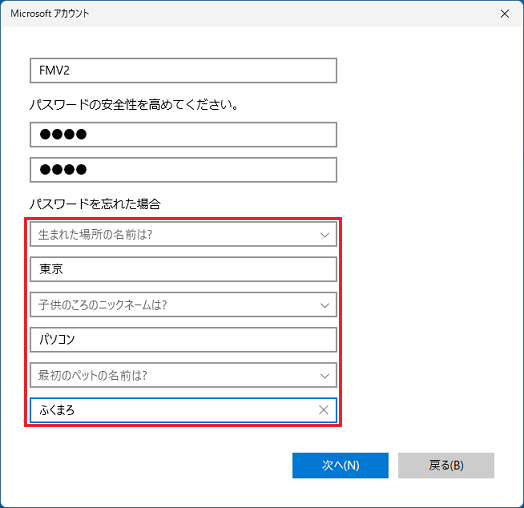Click the answer field containing 東京
Screen dimensions: 524x508
(x=183, y=269)
